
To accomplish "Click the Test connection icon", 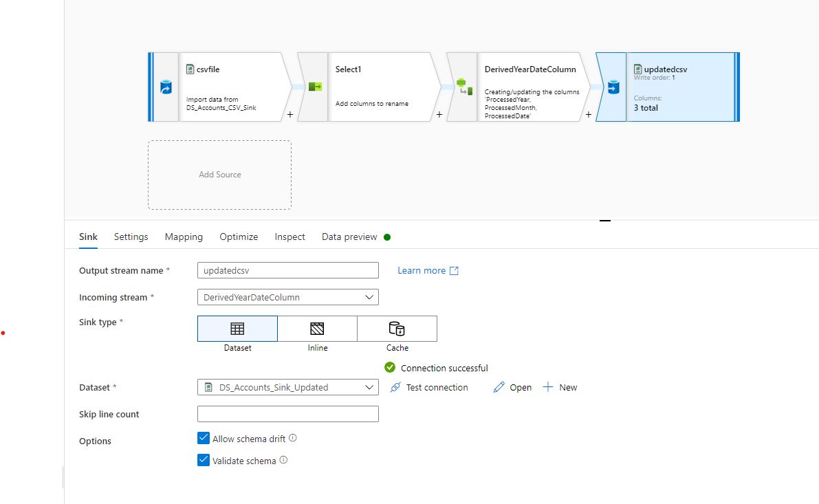I will tap(395, 387).
